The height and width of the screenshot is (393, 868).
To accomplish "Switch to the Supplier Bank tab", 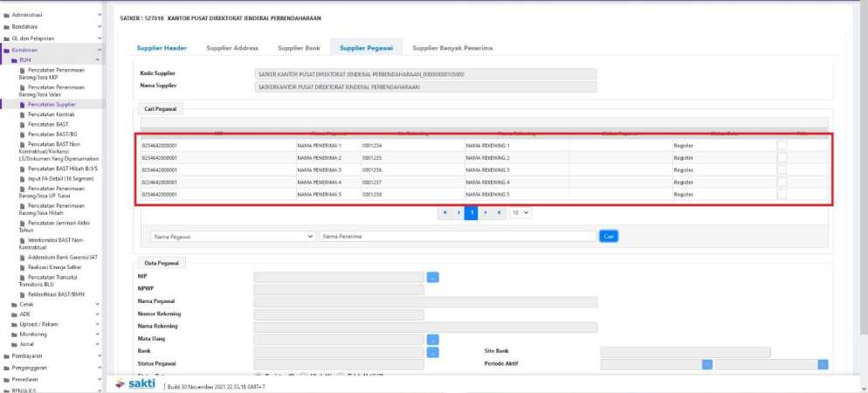I will coord(299,48).
